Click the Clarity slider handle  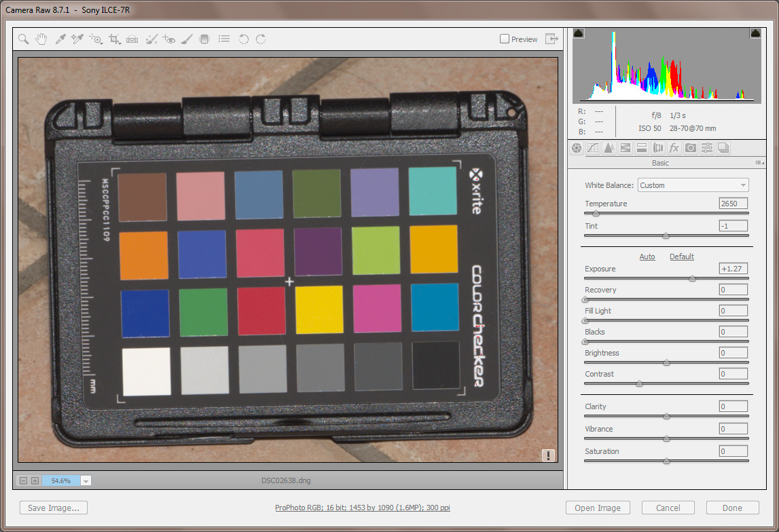click(666, 417)
